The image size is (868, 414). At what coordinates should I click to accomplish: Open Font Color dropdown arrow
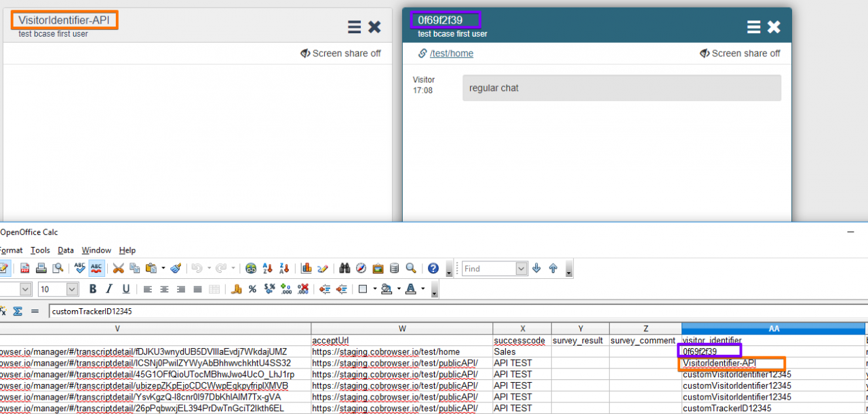pos(423,289)
